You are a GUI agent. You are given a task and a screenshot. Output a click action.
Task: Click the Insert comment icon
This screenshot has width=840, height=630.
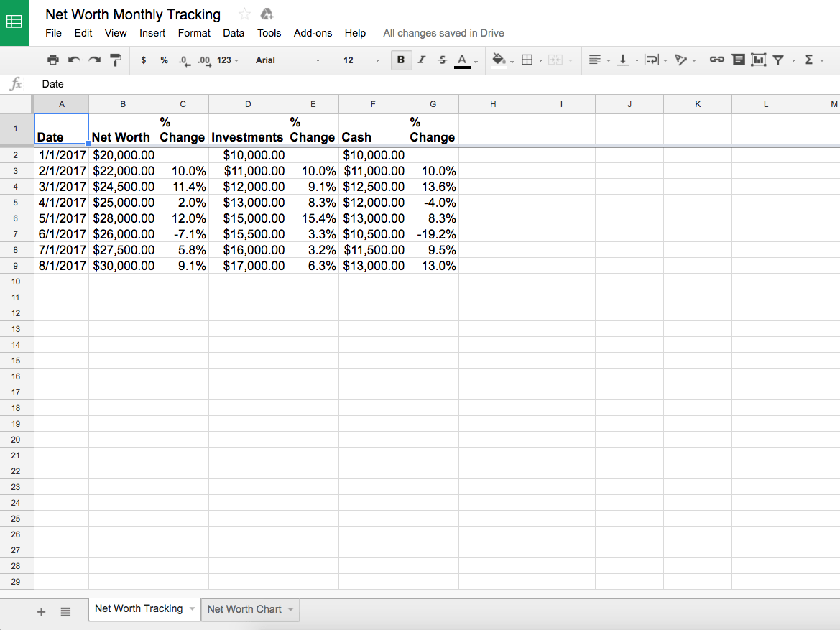738,60
